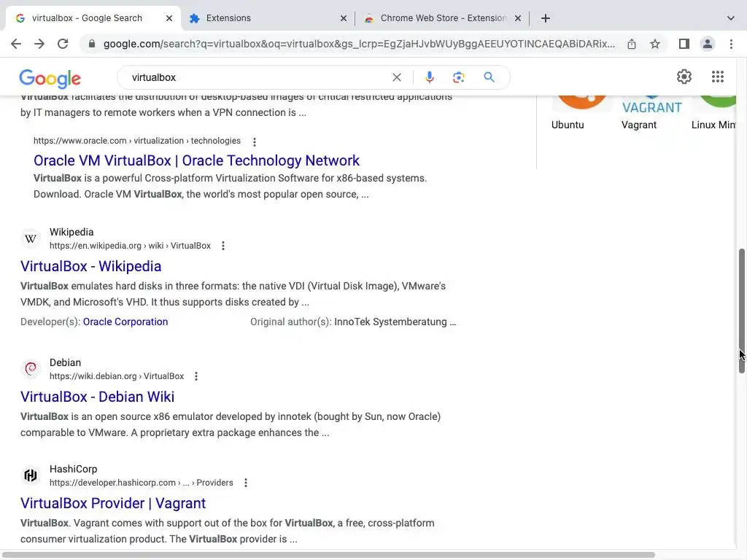Switch to the Chrome Web Store tab
The height and width of the screenshot is (560, 747).
(x=442, y=18)
